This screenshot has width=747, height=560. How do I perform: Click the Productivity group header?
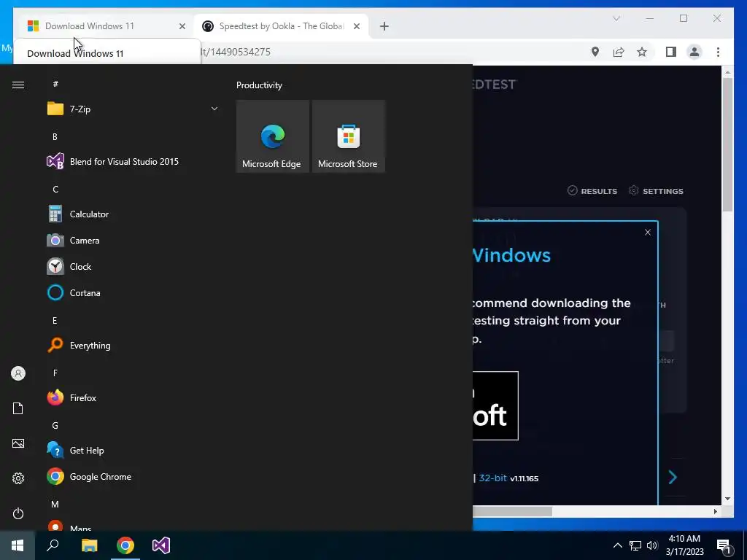[259, 85]
